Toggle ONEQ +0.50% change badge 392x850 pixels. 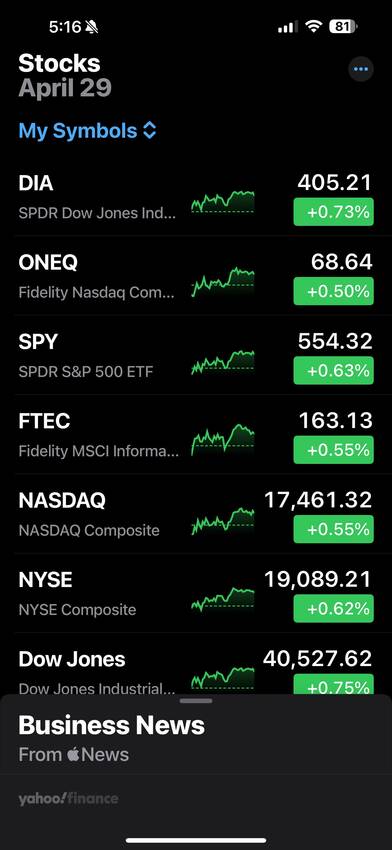click(333, 291)
